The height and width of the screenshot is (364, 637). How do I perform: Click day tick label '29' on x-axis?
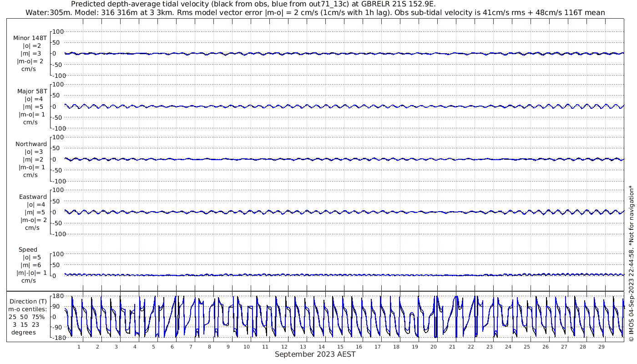coord(602,347)
